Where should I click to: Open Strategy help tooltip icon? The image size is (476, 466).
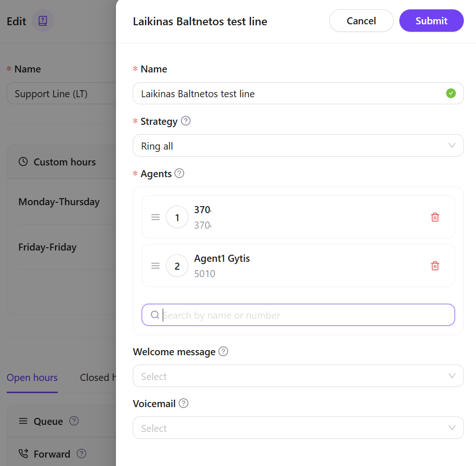point(186,121)
